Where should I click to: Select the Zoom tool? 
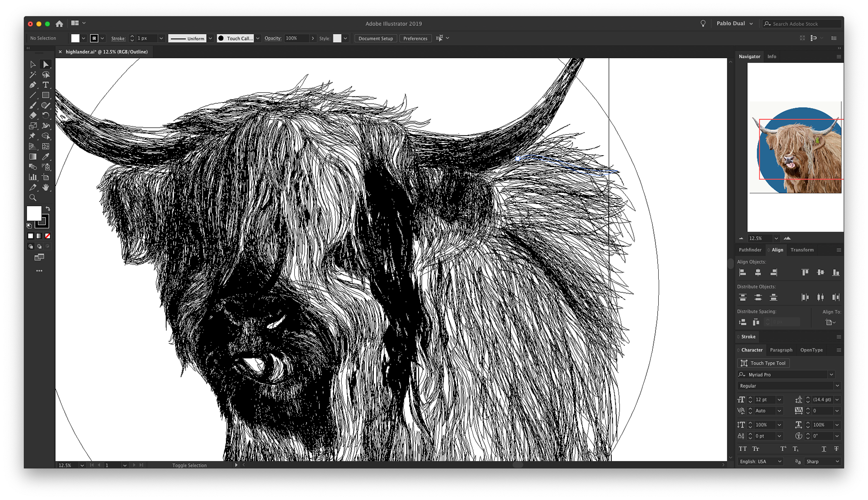(x=33, y=198)
